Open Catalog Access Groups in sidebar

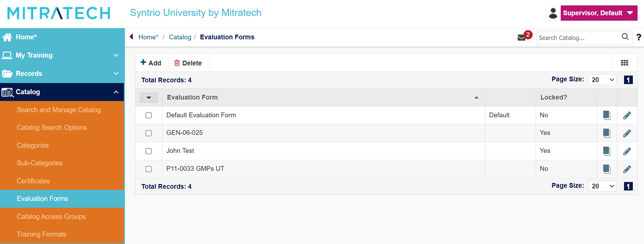pos(51,216)
